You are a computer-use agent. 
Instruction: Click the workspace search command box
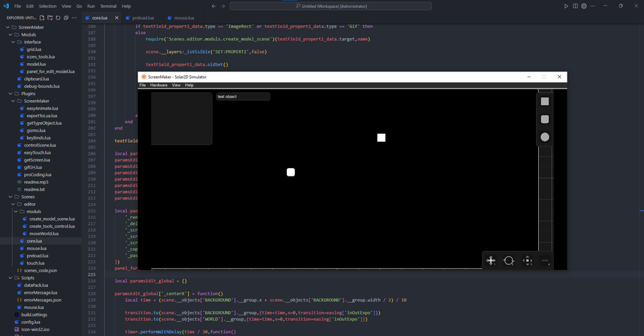point(331,6)
